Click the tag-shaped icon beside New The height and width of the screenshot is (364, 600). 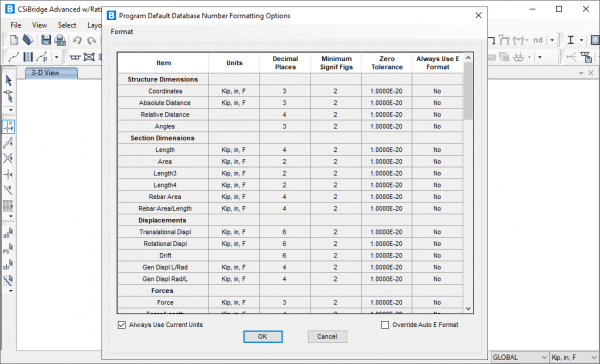coord(28,40)
